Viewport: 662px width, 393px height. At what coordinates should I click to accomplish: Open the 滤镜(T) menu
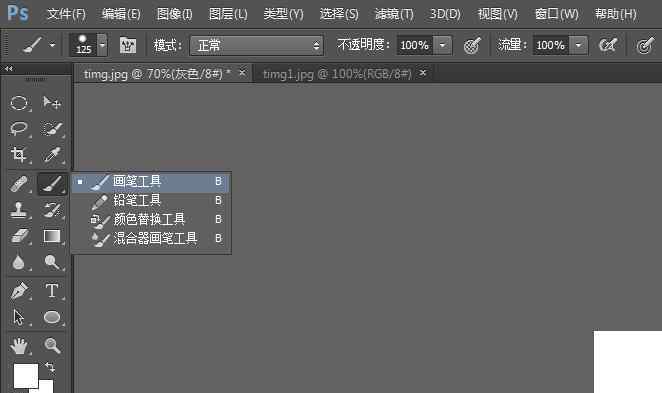point(394,14)
